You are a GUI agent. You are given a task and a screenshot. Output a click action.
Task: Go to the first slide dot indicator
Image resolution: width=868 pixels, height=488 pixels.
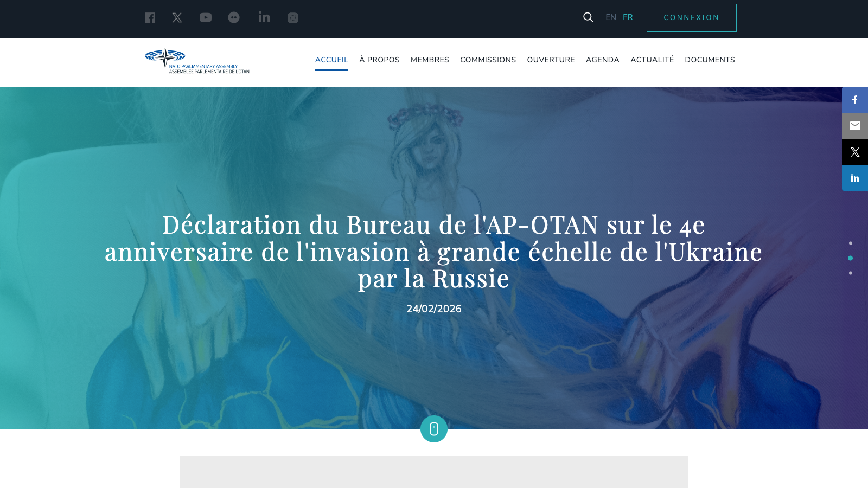851,243
